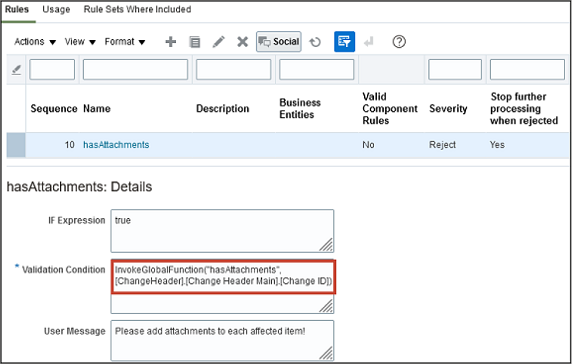Click the grayed Wrap arrow icon
572x364 pixels.
(368, 42)
